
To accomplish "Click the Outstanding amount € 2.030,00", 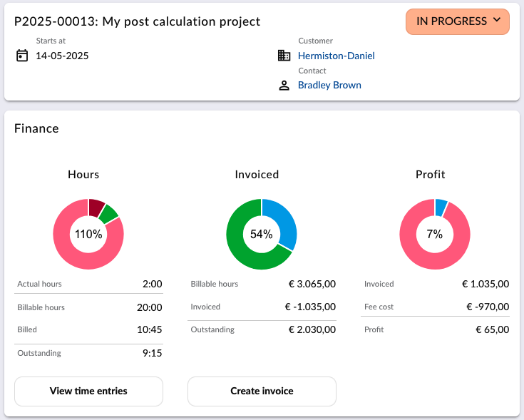I will [x=312, y=329].
